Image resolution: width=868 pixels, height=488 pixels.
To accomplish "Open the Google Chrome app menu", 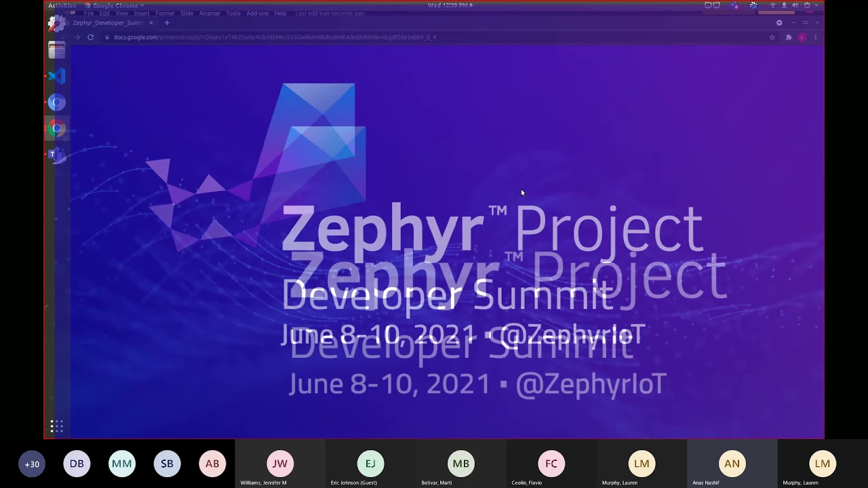I will pos(115,5).
